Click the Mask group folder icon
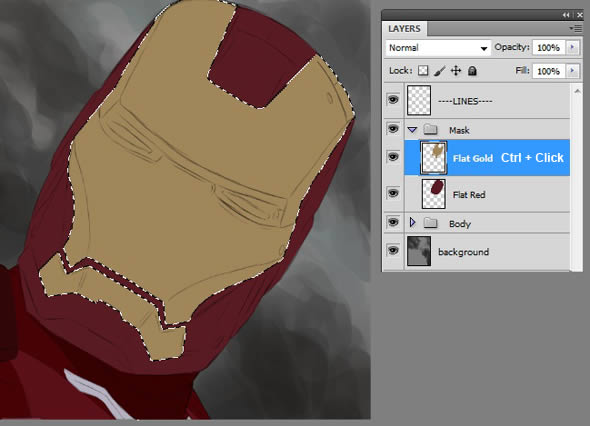 pos(430,129)
